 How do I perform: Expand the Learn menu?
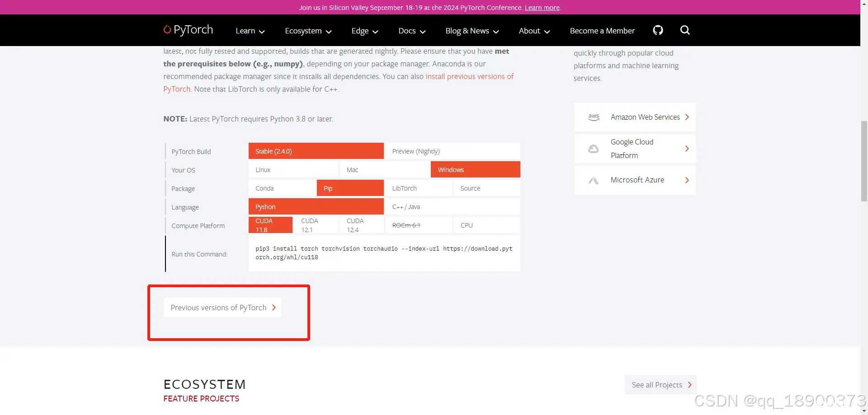(250, 31)
